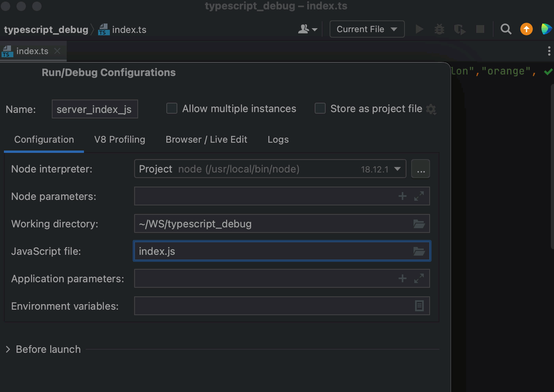This screenshot has width=554, height=392.
Task: Open the Node interpreter dropdown
Action: point(397,169)
